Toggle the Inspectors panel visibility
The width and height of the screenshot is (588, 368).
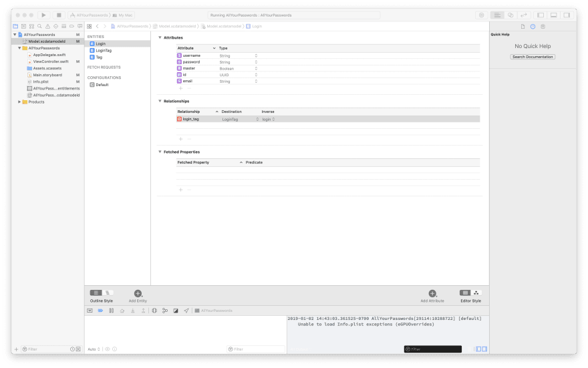click(567, 15)
